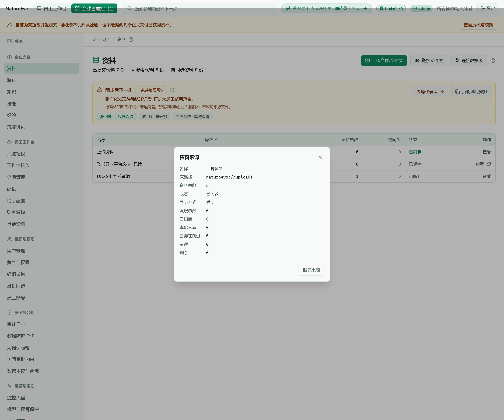Open 技能 in the sidebar

click(x=42, y=104)
